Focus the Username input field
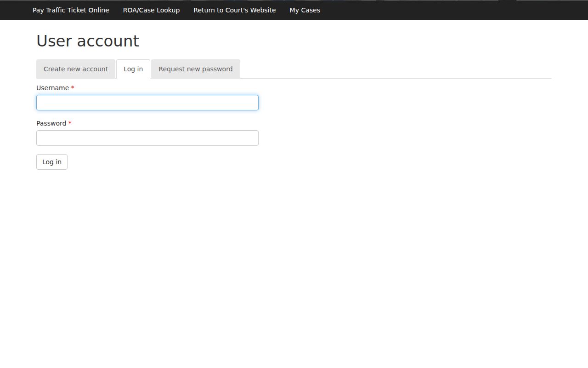 click(x=147, y=103)
